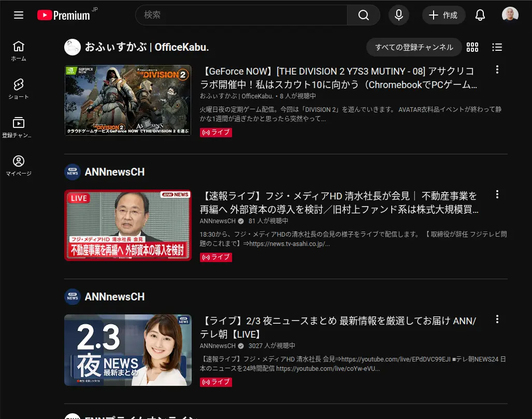Start voice search with microphone icon
532x419 pixels.
click(398, 15)
